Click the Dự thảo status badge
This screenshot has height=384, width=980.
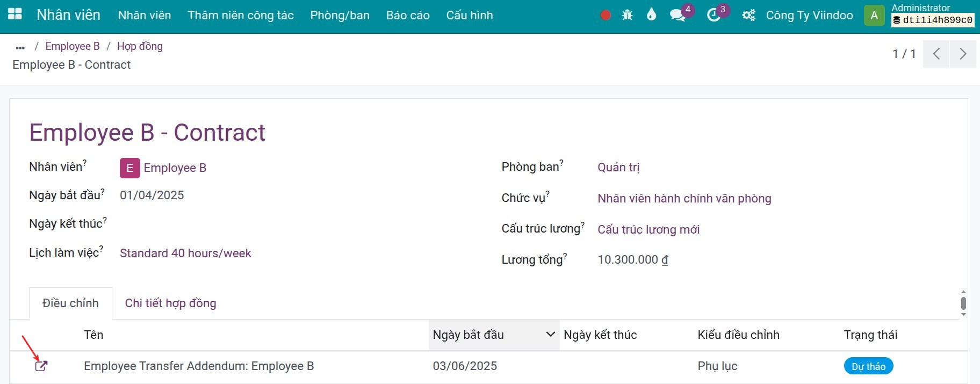[x=868, y=366]
